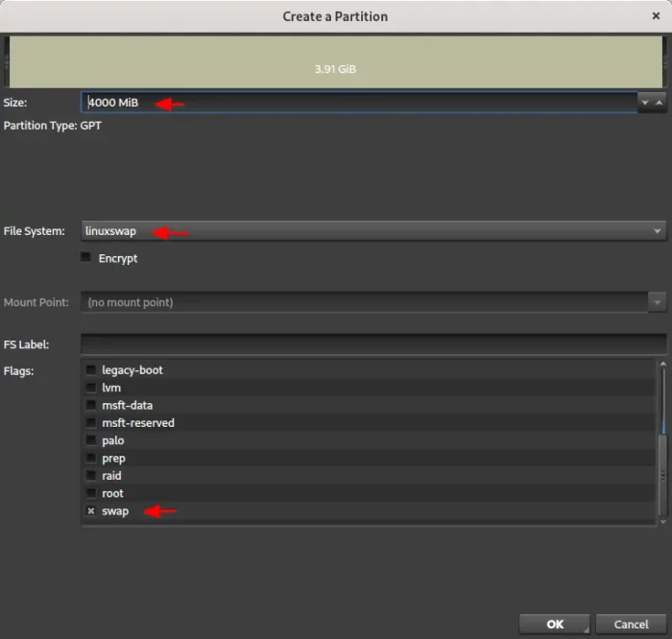Check the msft-data flag
The width and height of the screenshot is (672, 639).
pyautogui.click(x=91, y=405)
